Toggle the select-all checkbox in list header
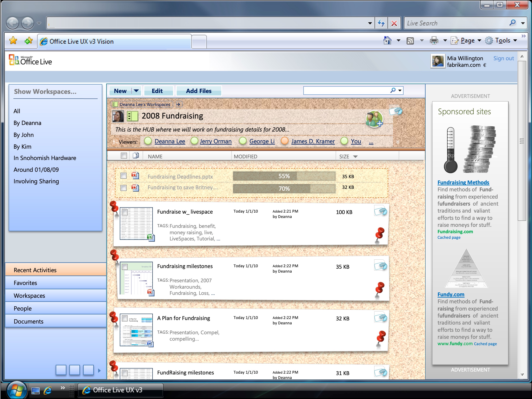 coord(124,156)
